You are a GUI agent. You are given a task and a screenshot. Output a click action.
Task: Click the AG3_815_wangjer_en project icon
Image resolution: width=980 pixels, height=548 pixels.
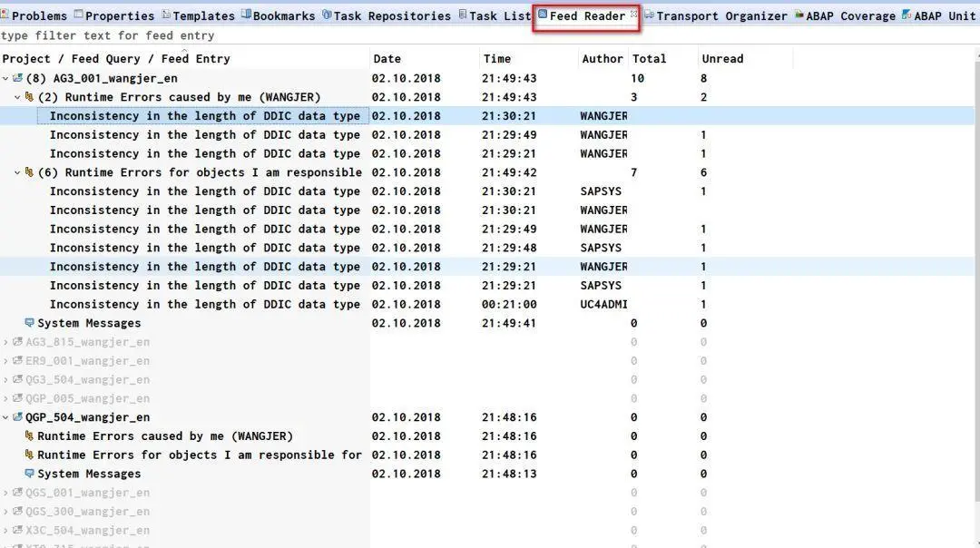coord(17,342)
